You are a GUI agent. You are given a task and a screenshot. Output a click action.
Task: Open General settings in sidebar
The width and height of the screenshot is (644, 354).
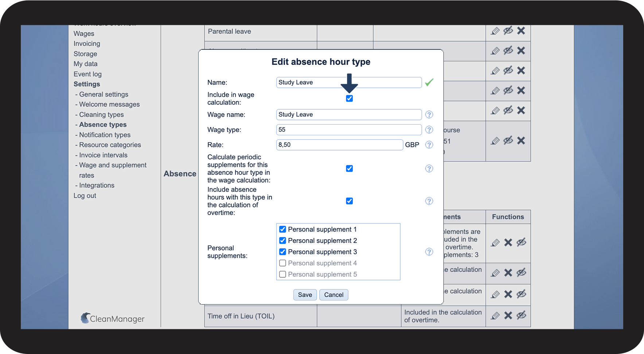(104, 94)
